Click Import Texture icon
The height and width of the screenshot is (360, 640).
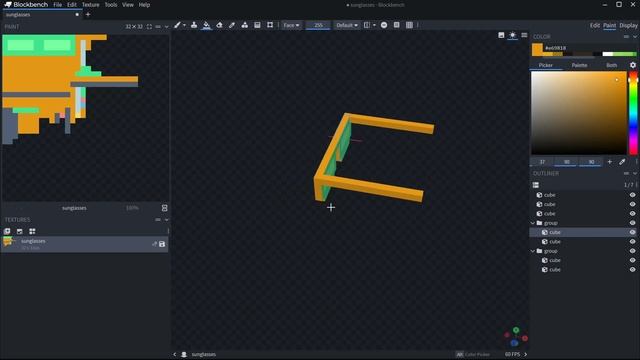tap(20, 231)
